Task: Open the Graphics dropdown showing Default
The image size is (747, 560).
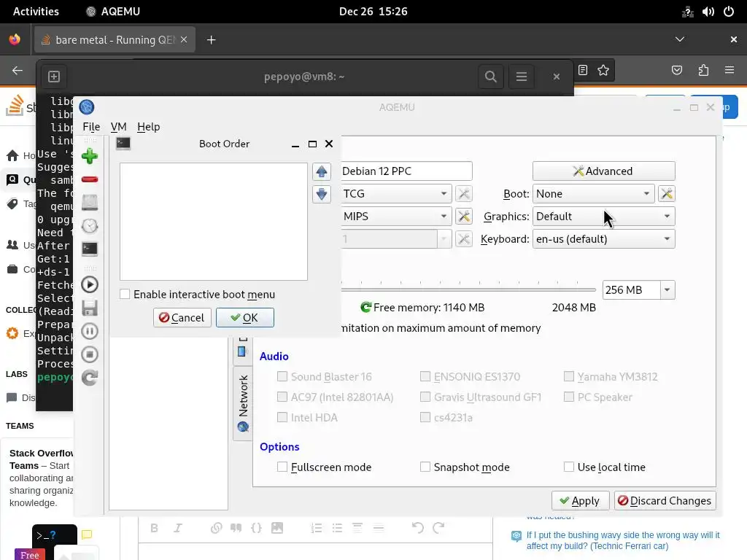Action: click(x=603, y=216)
